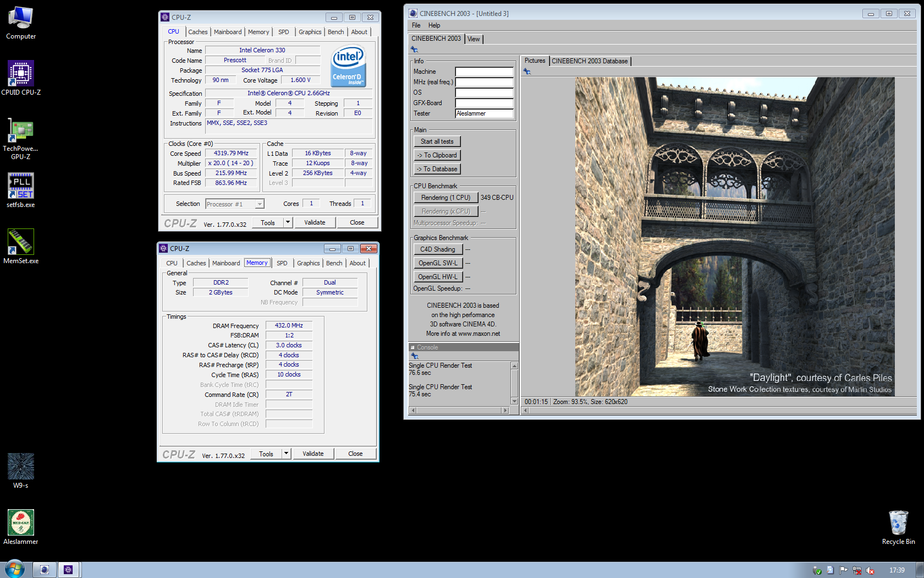This screenshot has width=924, height=578.
Task: Click the 432.0 MHz DRAM Frequency value
Action: [x=289, y=325]
